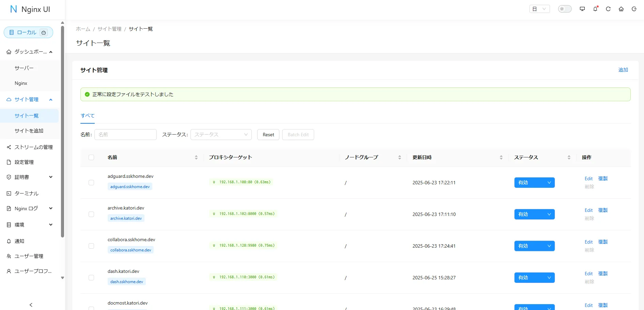Click the 名前 filter input field
This screenshot has width=644, height=310.
(125, 135)
